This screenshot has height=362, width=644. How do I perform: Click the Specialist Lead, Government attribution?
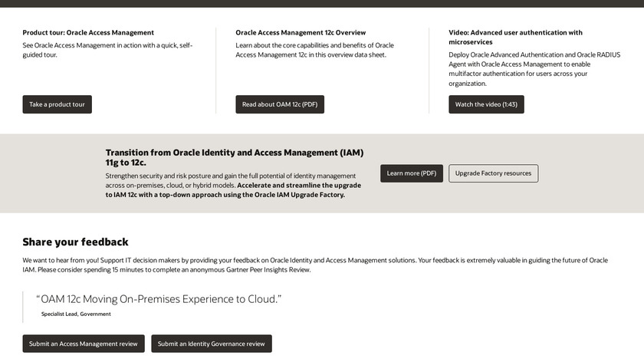[x=76, y=314]
